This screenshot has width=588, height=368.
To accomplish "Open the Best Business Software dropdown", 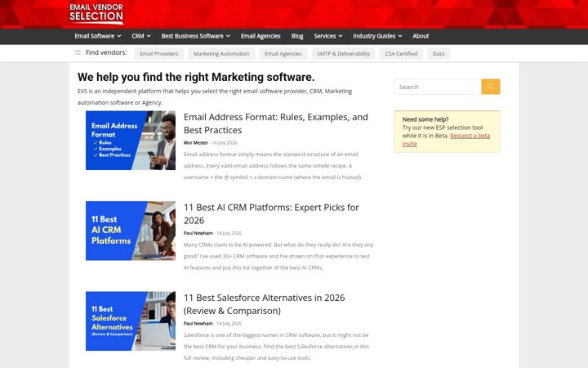I will (x=196, y=36).
